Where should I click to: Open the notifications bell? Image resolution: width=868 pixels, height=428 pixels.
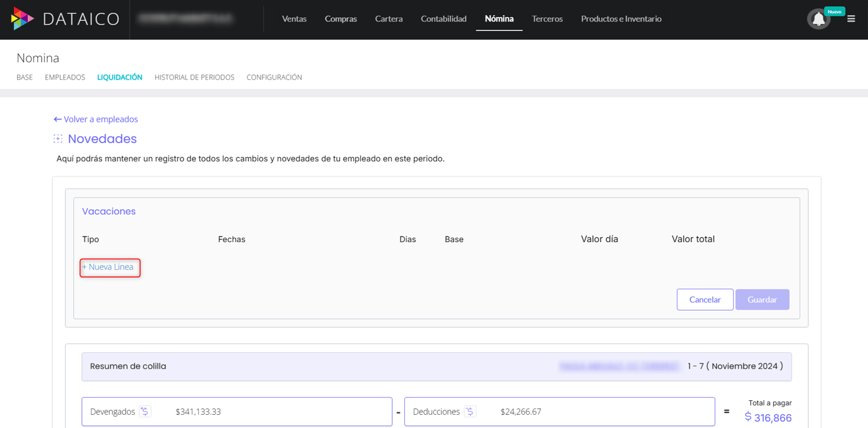pos(818,20)
